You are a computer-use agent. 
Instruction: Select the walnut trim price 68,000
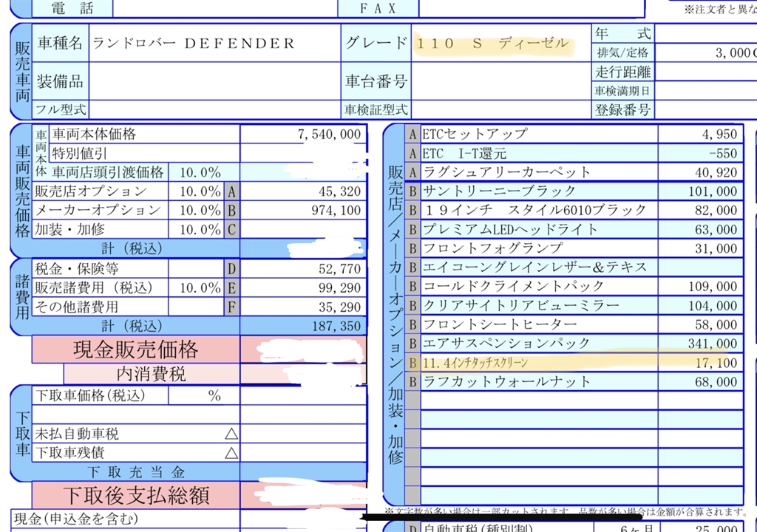click(x=716, y=382)
